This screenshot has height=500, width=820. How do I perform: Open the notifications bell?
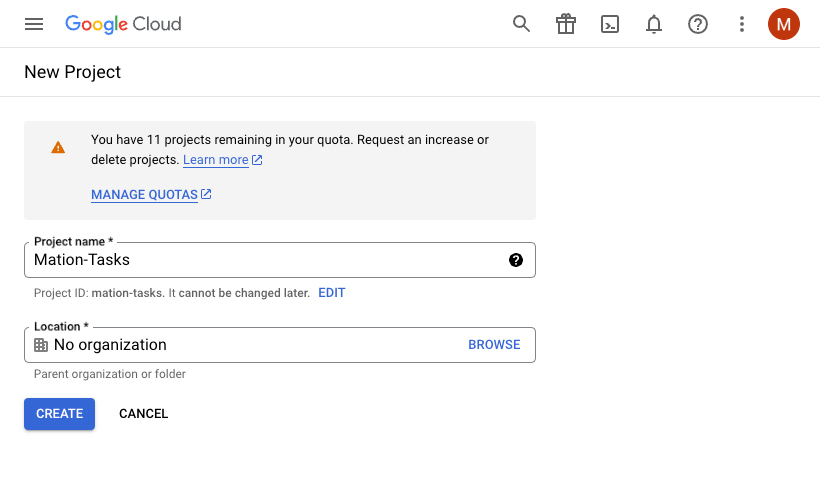(x=654, y=24)
